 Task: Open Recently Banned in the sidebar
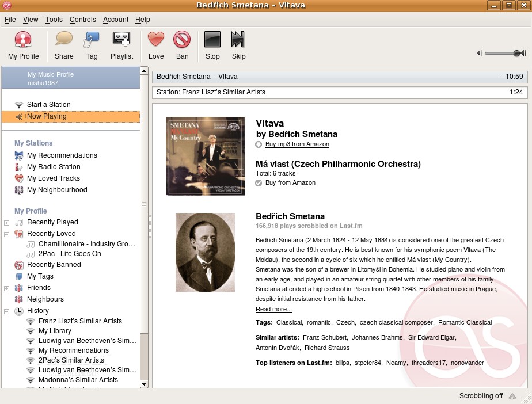click(x=54, y=265)
